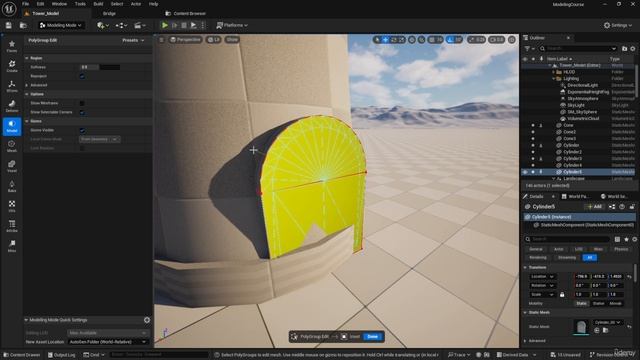
Task: Click Perspective viewport button
Action: pos(185,40)
